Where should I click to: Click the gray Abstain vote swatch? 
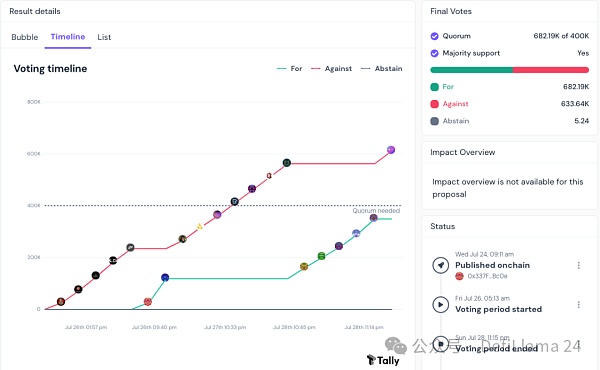tap(434, 121)
